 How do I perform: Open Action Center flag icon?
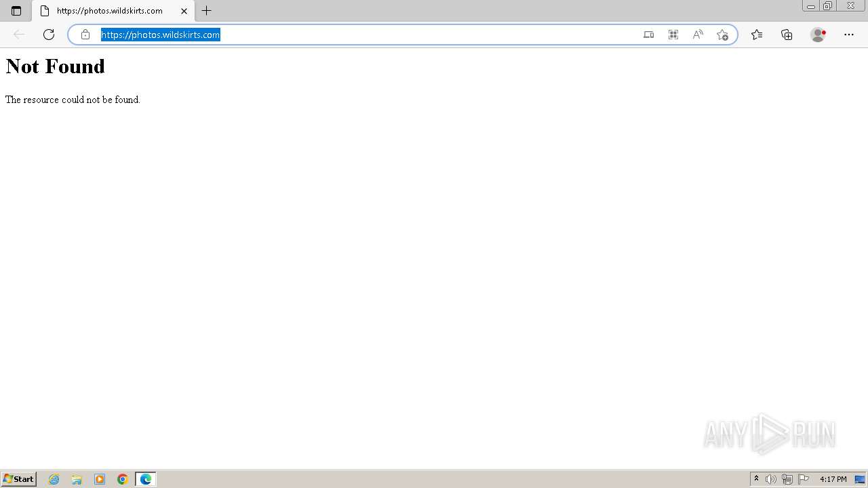click(804, 479)
